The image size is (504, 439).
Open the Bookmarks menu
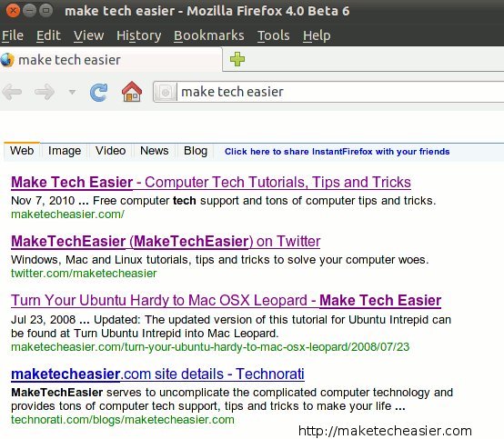pos(209,35)
